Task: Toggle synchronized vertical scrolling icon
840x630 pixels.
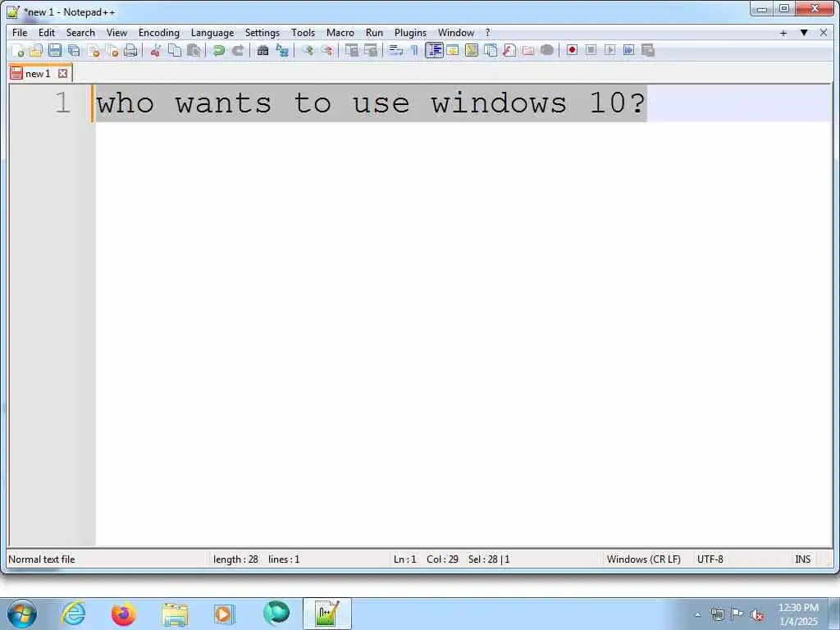Action: (x=351, y=50)
